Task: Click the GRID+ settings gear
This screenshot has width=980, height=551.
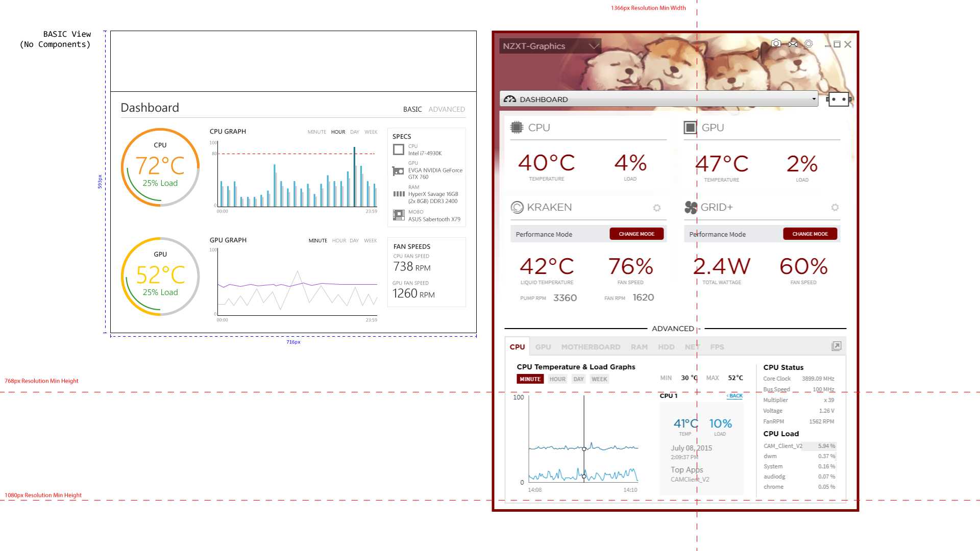Action: pyautogui.click(x=835, y=207)
